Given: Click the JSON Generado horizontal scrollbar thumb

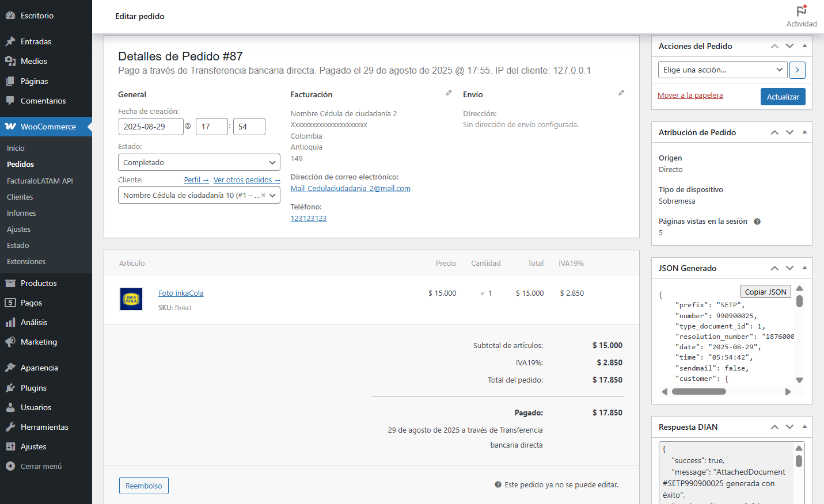Looking at the screenshot, I should pyautogui.click(x=699, y=392).
